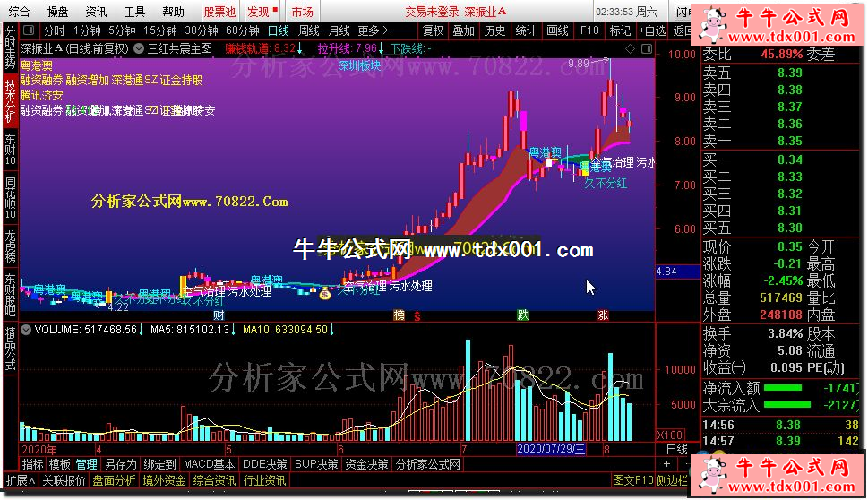
Task: Open the VOLUME indicator dropdown arrow
Action: (x=26, y=330)
